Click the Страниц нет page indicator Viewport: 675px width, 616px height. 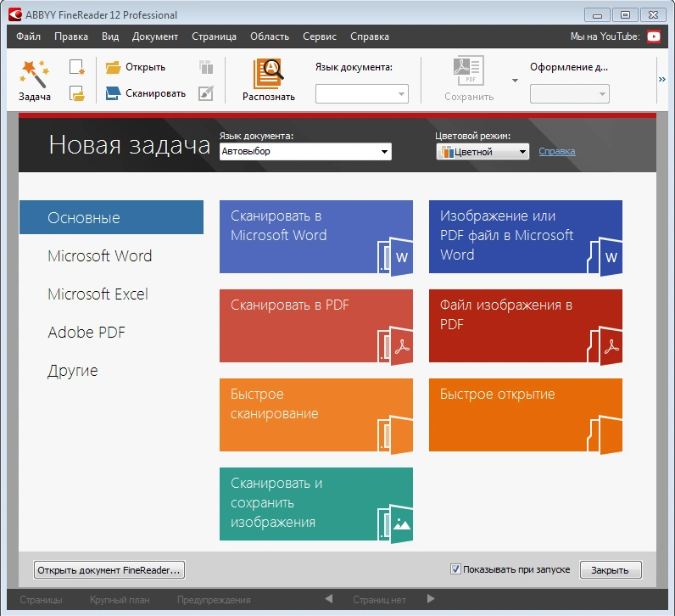[x=379, y=600]
